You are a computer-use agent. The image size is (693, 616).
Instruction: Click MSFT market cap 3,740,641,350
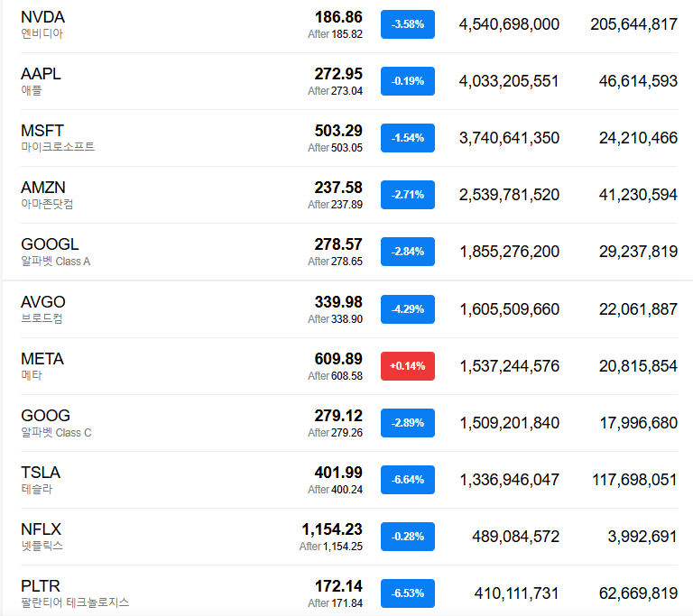(509, 138)
